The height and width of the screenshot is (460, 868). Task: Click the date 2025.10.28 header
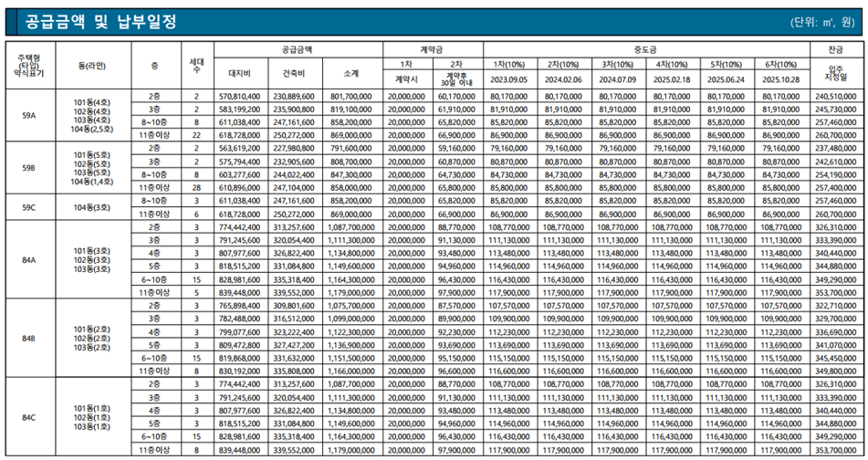tap(781, 79)
